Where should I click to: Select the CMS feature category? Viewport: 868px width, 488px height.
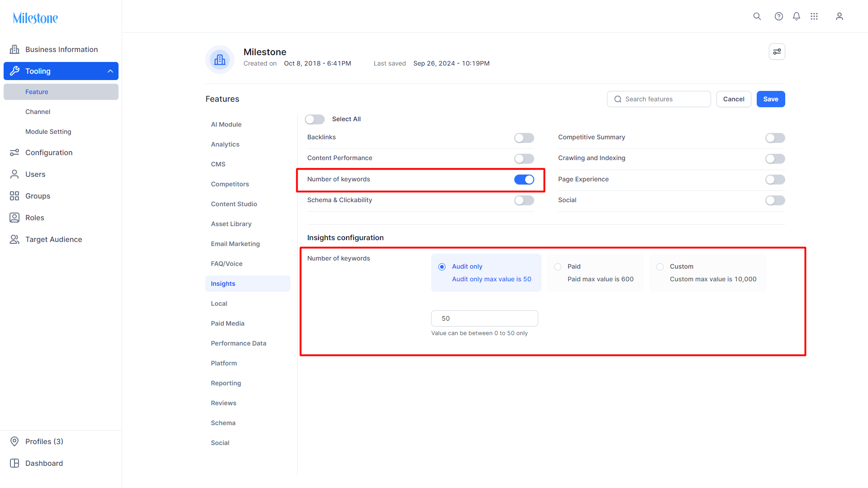[248, 164]
